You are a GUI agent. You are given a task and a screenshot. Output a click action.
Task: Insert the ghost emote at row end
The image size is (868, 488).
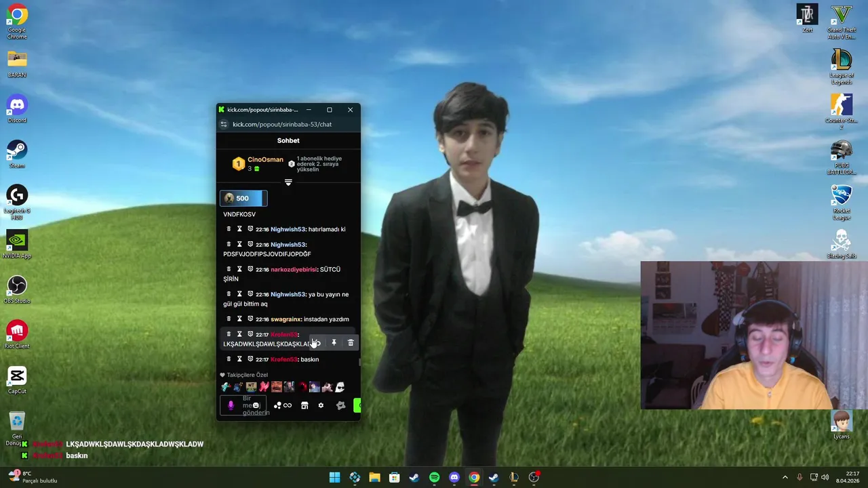tap(340, 387)
